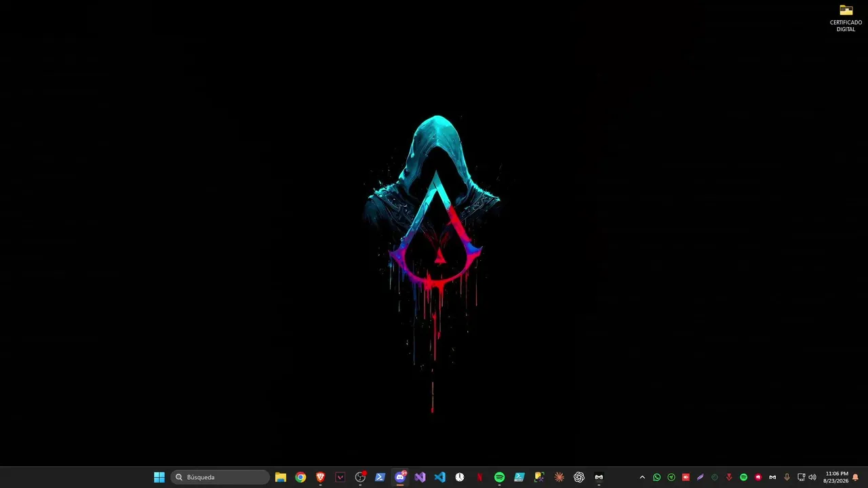
Task: Click the white M icon in system tray
Action: click(772, 477)
